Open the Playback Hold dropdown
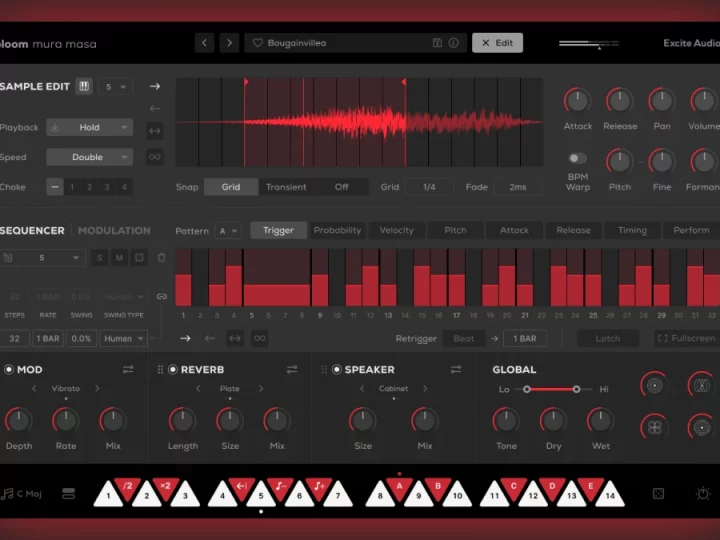The width and height of the screenshot is (720, 540). coord(90,127)
